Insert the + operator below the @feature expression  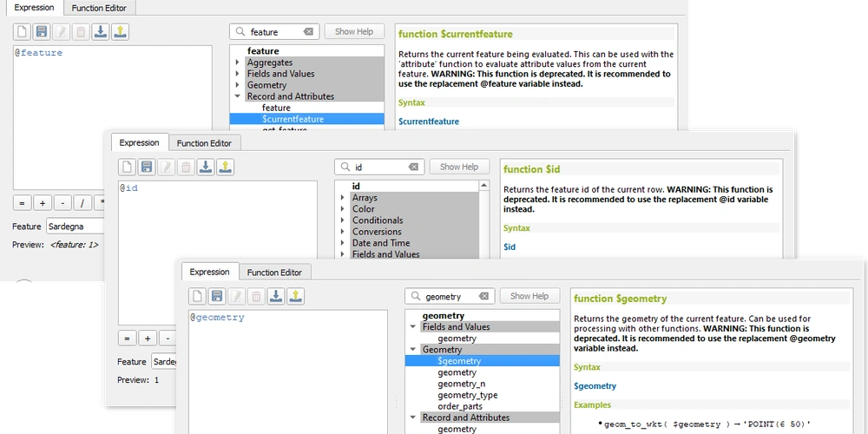(x=43, y=203)
